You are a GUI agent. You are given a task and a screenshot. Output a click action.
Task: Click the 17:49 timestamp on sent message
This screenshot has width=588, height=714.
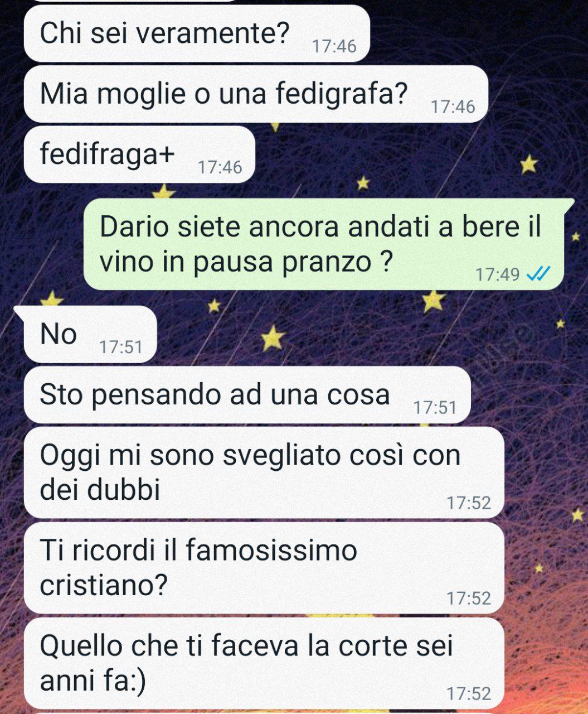coord(497,274)
